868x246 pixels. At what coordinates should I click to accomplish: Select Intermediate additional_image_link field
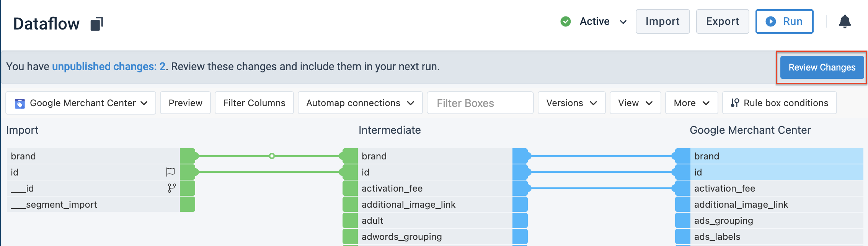435,204
